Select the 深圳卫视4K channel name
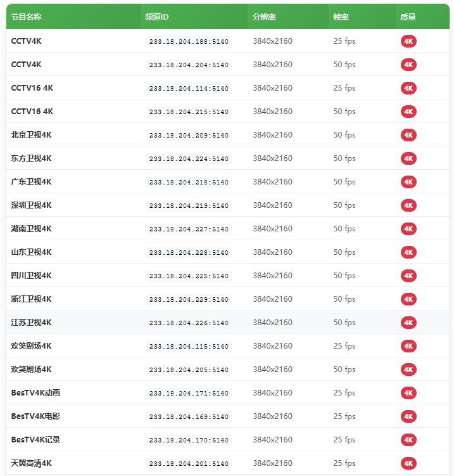The image size is (454, 476). click(x=32, y=205)
